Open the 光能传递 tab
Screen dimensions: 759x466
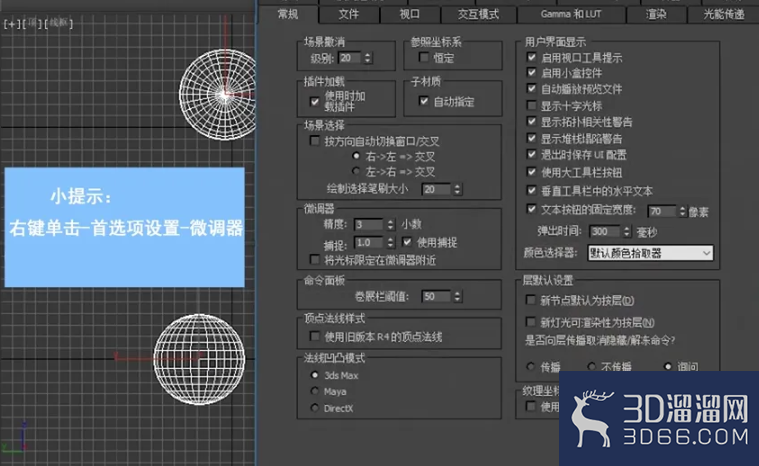tap(724, 14)
